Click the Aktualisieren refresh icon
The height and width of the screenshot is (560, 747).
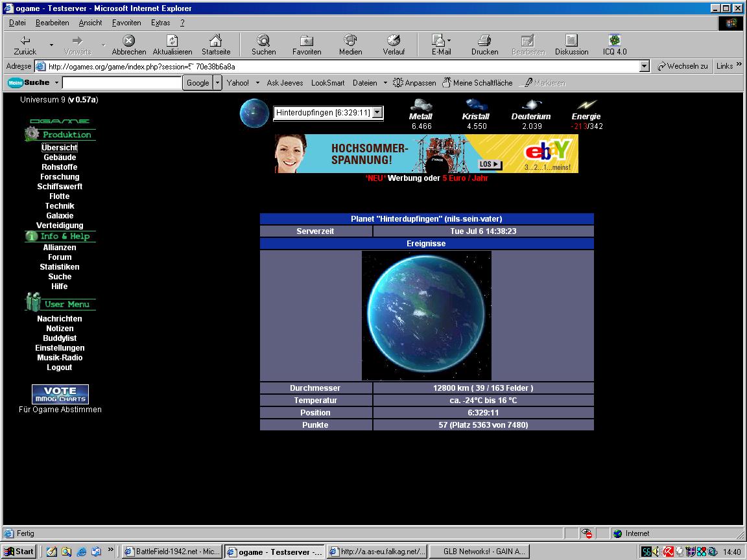coord(172,41)
